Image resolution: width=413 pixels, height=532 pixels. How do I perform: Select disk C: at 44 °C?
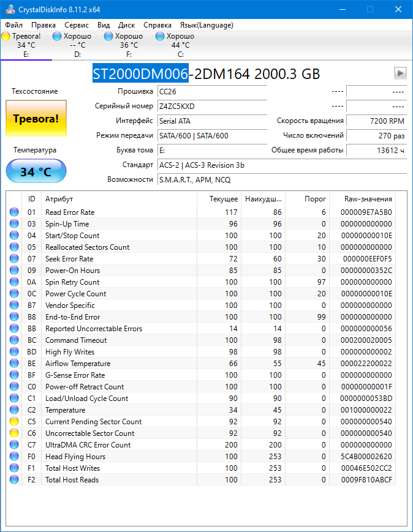click(x=180, y=45)
